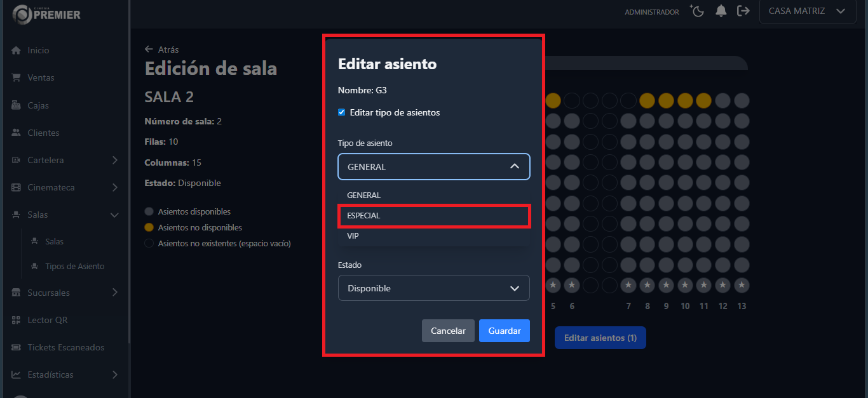The width and height of the screenshot is (868, 398).
Task: Click Editar asientos (1) button
Action: tap(600, 338)
